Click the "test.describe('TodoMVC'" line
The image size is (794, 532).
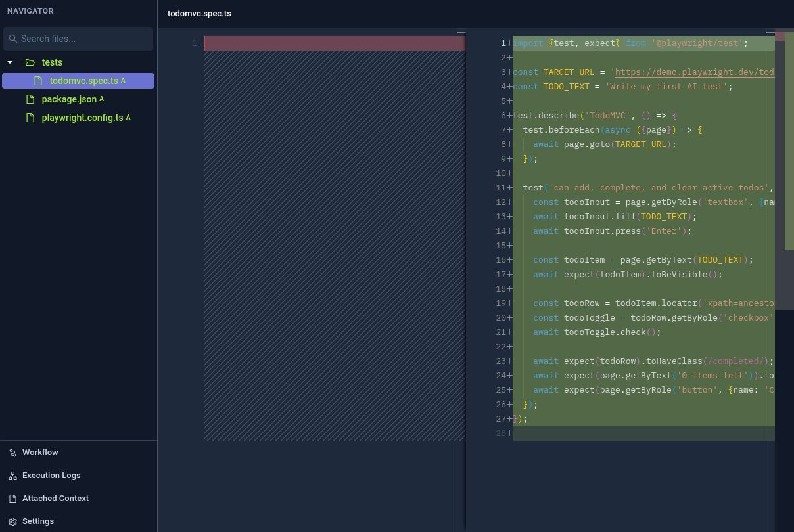595,116
